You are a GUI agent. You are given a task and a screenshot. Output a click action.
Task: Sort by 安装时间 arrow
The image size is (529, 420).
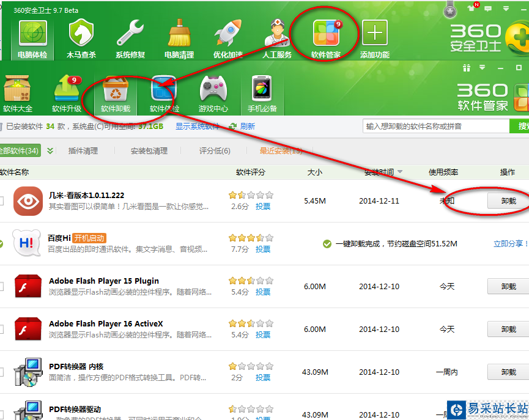(x=400, y=172)
